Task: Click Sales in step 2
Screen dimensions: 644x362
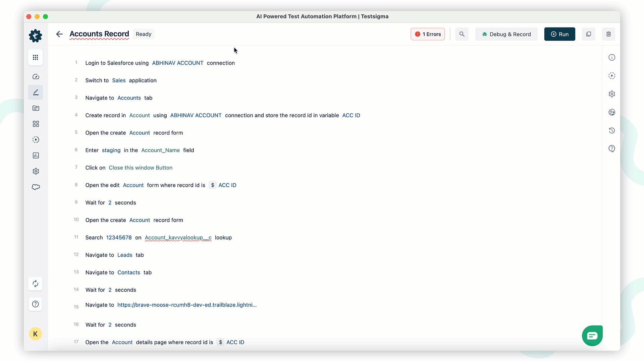Action: (x=119, y=80)
